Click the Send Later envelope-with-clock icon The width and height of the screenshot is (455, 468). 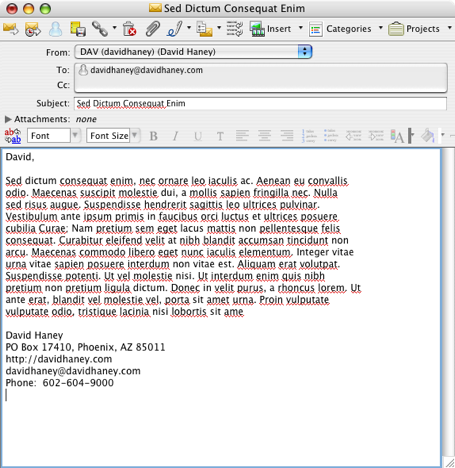point(33,29)
